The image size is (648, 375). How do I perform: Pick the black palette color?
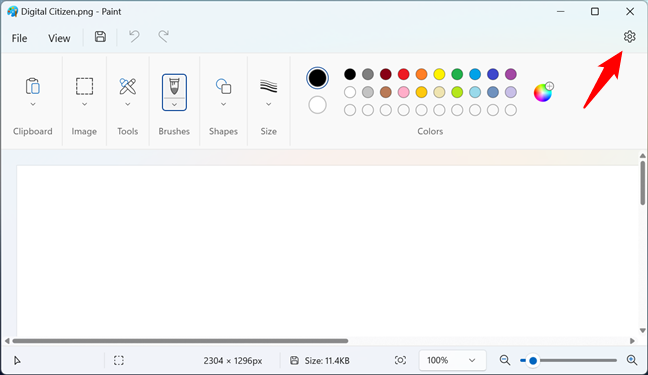coord(350,74)
